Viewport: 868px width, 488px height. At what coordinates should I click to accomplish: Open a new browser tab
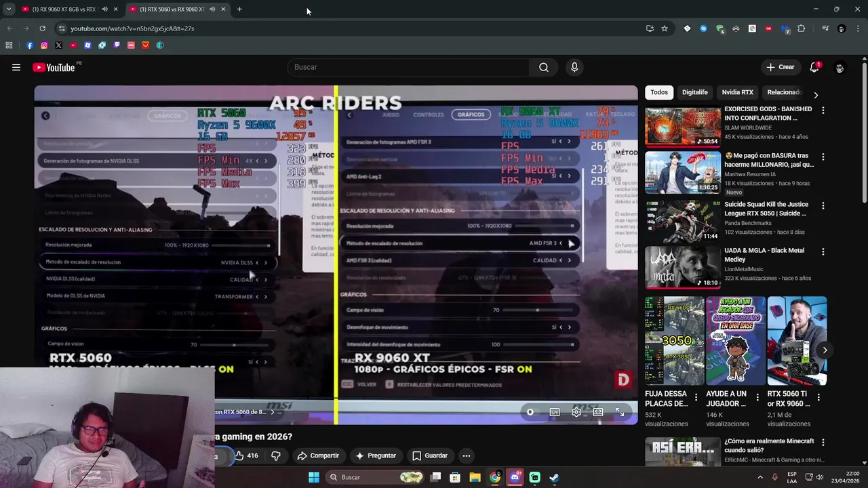pos(239,9)
